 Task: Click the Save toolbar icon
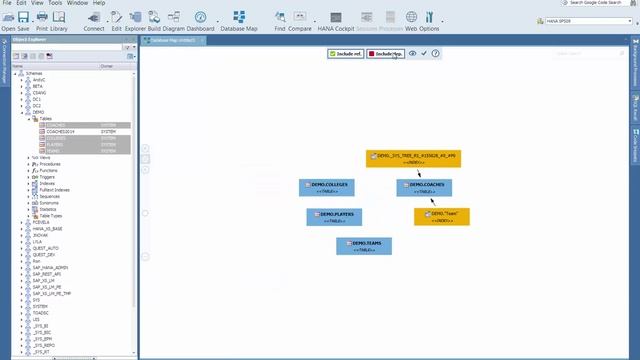tap(23, 21)
